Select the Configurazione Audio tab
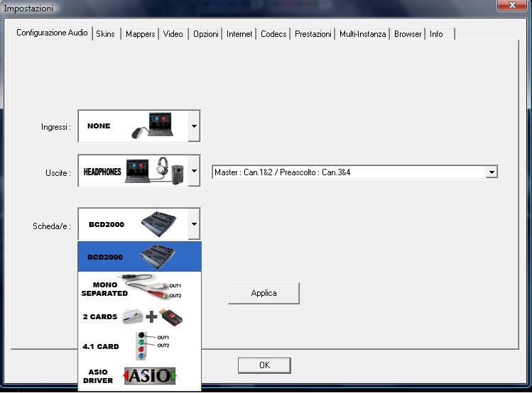The width and height of the screenshot is (532, 393). 52,33
